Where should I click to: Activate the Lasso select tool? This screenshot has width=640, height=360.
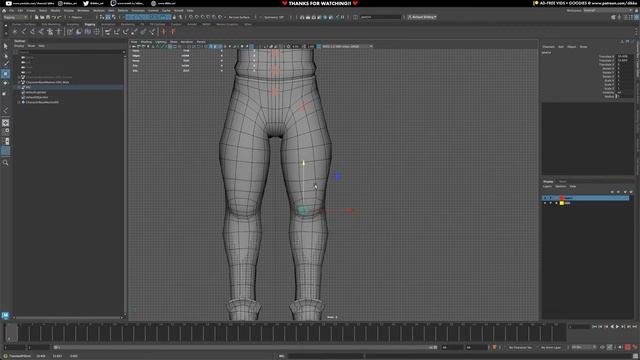point(5,55)
